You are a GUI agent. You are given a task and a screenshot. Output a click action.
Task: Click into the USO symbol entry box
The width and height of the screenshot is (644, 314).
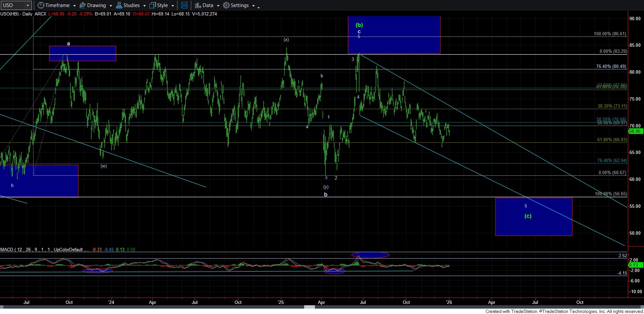point(13,5)
